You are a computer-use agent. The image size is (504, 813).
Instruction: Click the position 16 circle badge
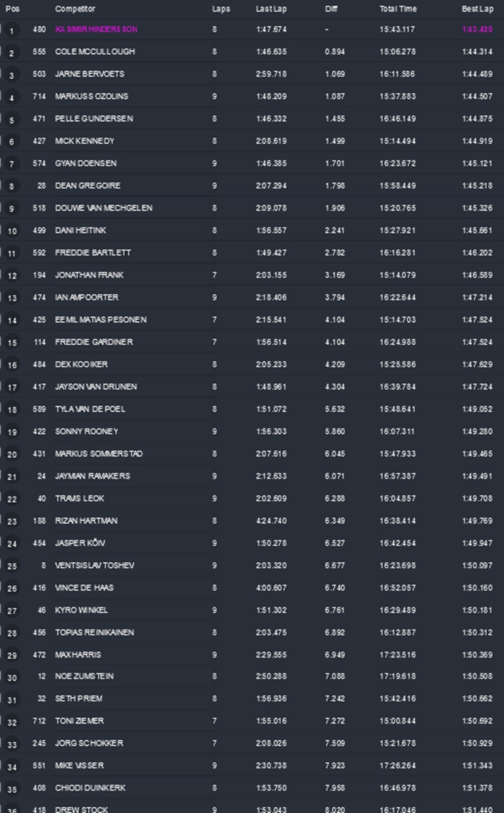pyautogui.click(x=11, y=366)
